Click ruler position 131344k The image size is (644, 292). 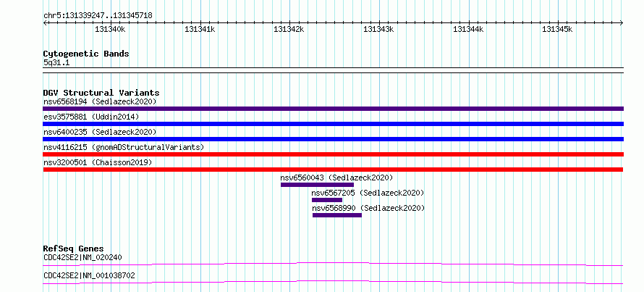pos(468,29)
